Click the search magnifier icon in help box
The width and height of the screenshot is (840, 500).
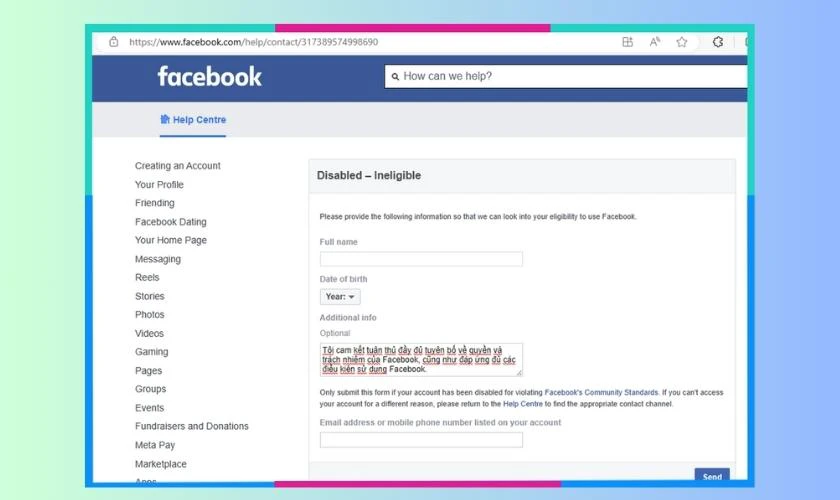395,77
